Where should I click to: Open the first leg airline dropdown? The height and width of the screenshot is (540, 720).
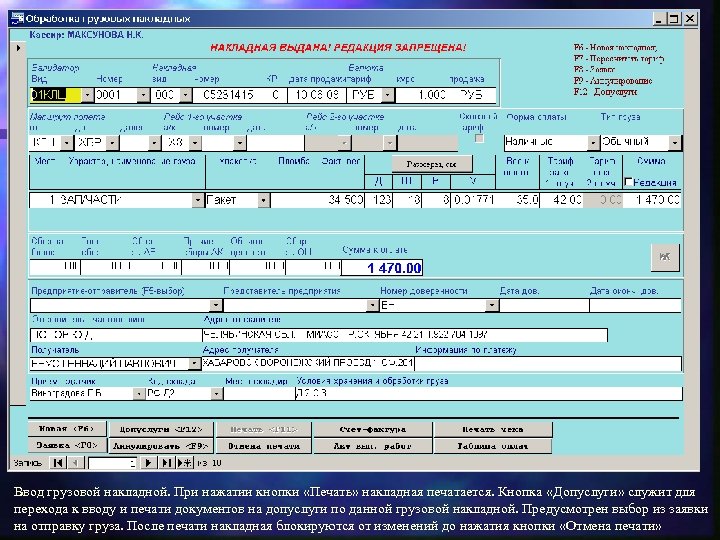point(195,143)
